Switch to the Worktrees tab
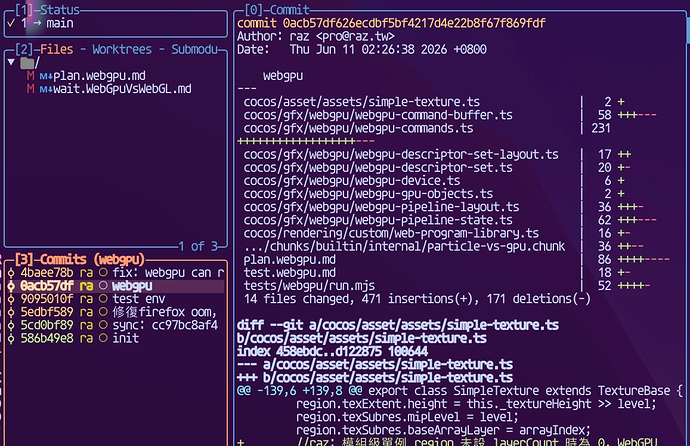Screen dimensions: 690x446 point(122,49)
